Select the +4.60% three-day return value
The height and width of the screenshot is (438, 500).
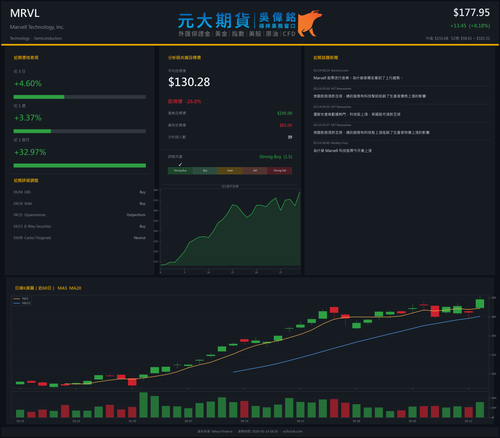point(28,83)
